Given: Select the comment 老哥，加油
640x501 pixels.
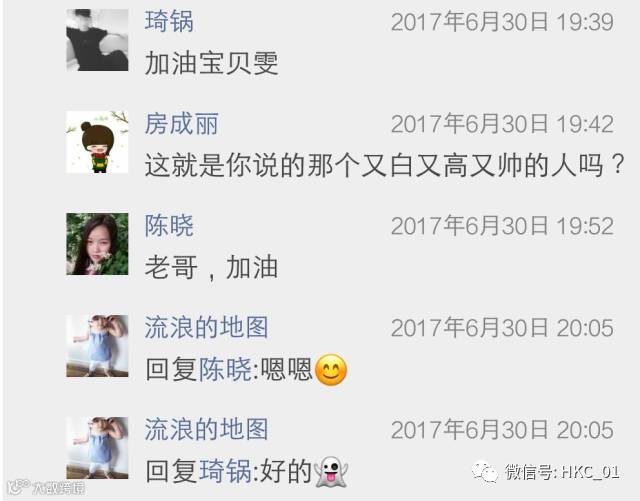Looking at the screenshot, I should coord(211,267).
